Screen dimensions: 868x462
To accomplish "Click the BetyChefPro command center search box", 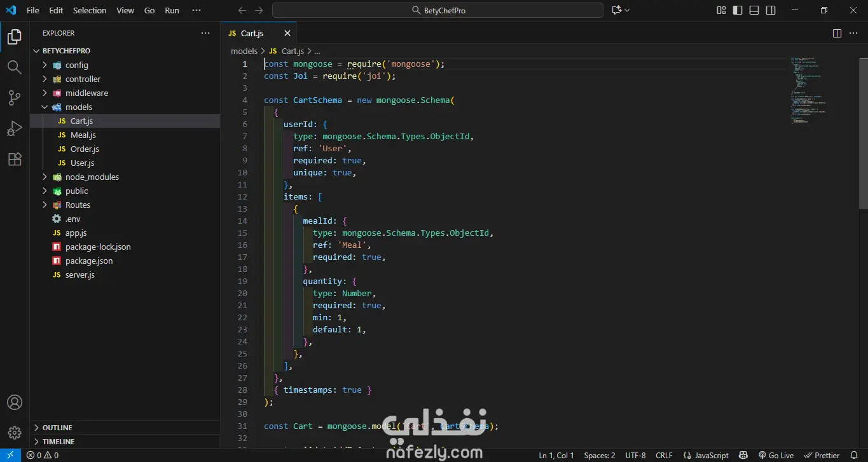I will [437, 10].
